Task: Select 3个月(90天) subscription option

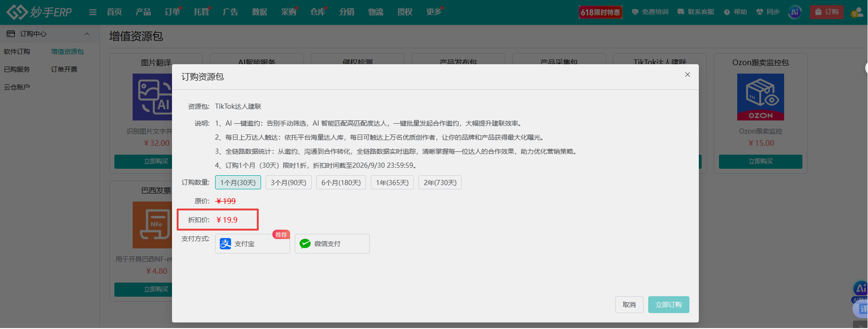Action: pyautogui.click(x=289, y=182)
